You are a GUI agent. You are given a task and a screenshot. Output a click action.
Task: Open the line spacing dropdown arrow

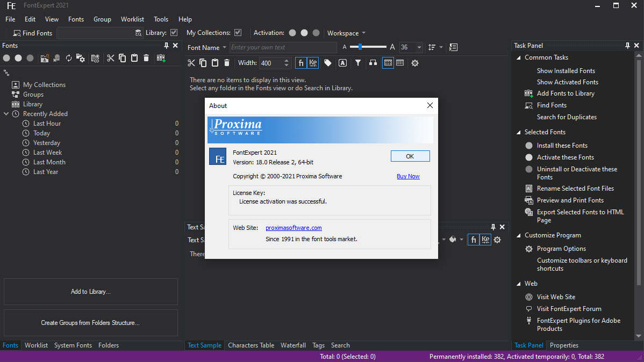[441, 47]
